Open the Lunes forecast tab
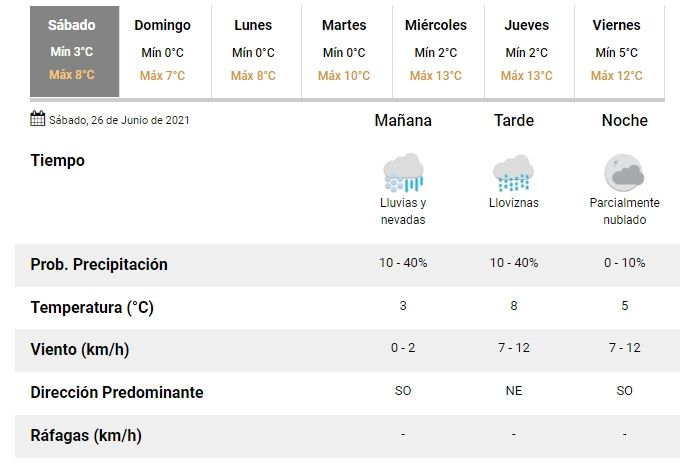The width and height of the screenshot is (687, 470). (x=252, y=50)
